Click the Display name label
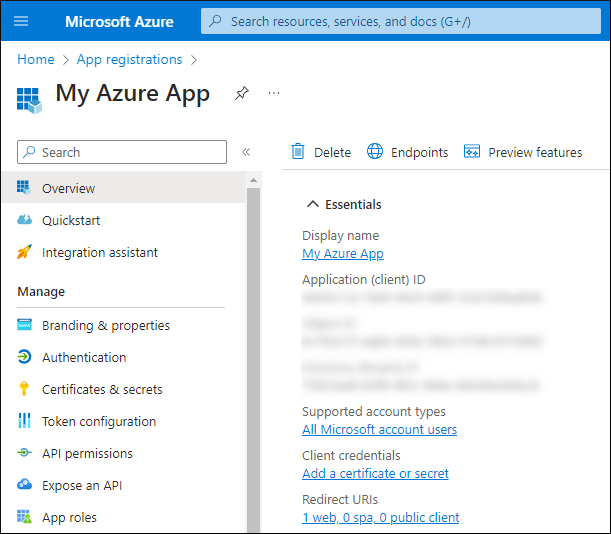This screenshot has height=534, width=611. 341,235
